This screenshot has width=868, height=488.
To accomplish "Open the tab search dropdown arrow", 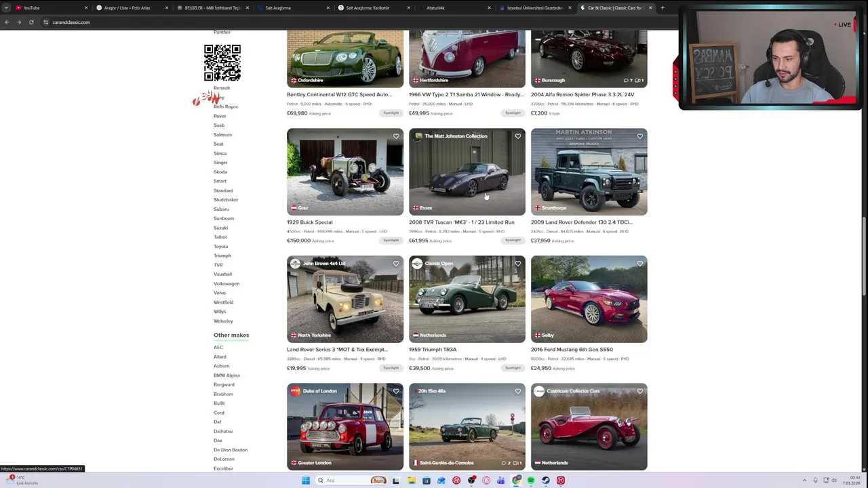I will (x=7, y=7).
